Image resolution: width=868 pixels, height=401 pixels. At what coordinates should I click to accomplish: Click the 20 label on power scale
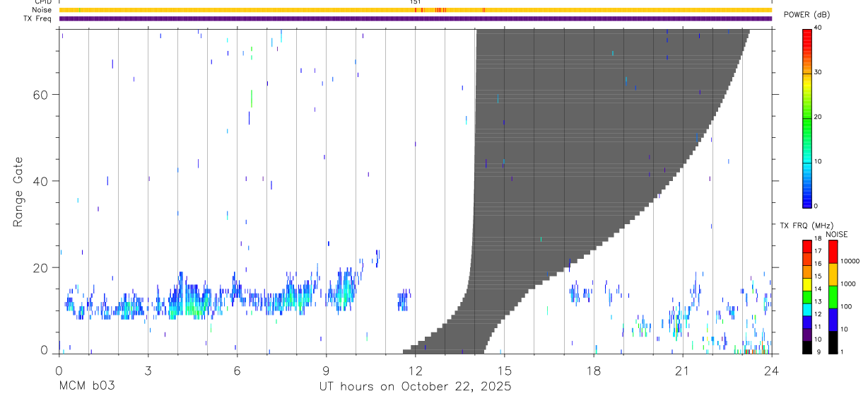click(819, 117)
